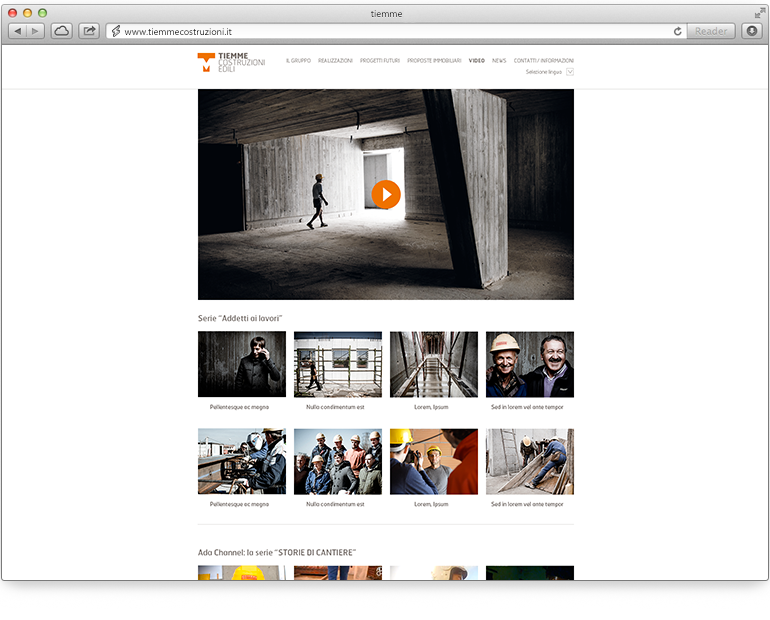Click the yellow minimize window button

tap(28, 13)
